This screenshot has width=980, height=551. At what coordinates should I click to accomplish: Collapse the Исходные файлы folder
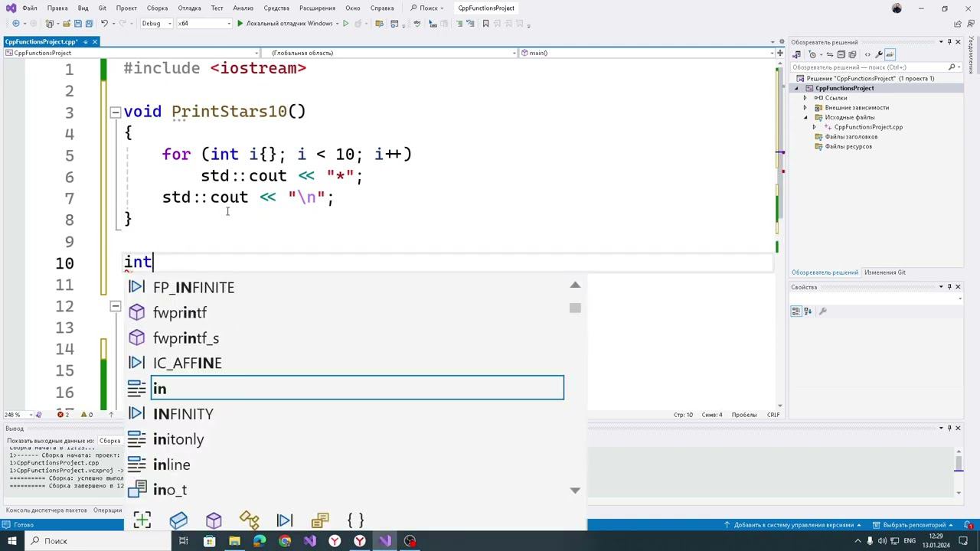click(x=805, y=117)
